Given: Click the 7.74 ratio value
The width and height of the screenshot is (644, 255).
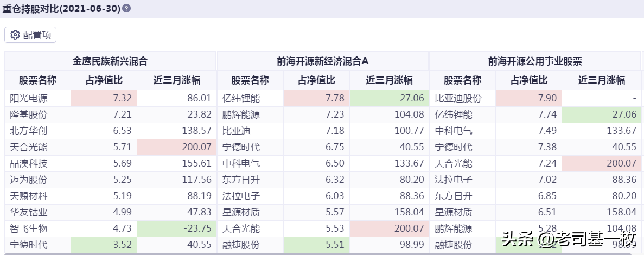Looking at the screenshot, I should tap(548, 115).
